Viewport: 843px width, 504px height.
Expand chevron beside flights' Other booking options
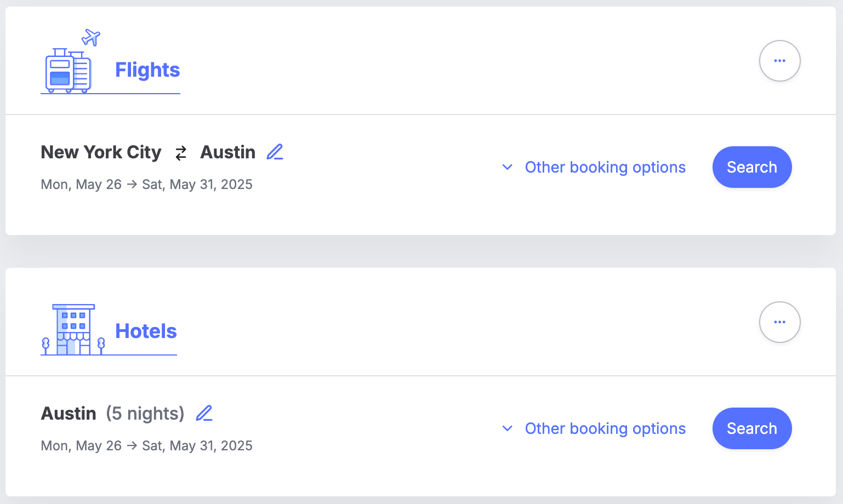(x=508, y=167)
